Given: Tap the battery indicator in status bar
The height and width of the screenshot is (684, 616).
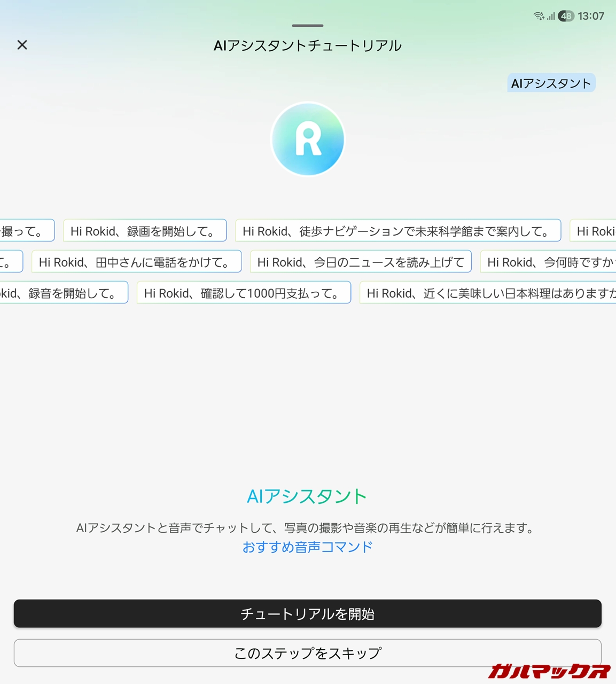Looking at the screenshot, I should (566, 16).
